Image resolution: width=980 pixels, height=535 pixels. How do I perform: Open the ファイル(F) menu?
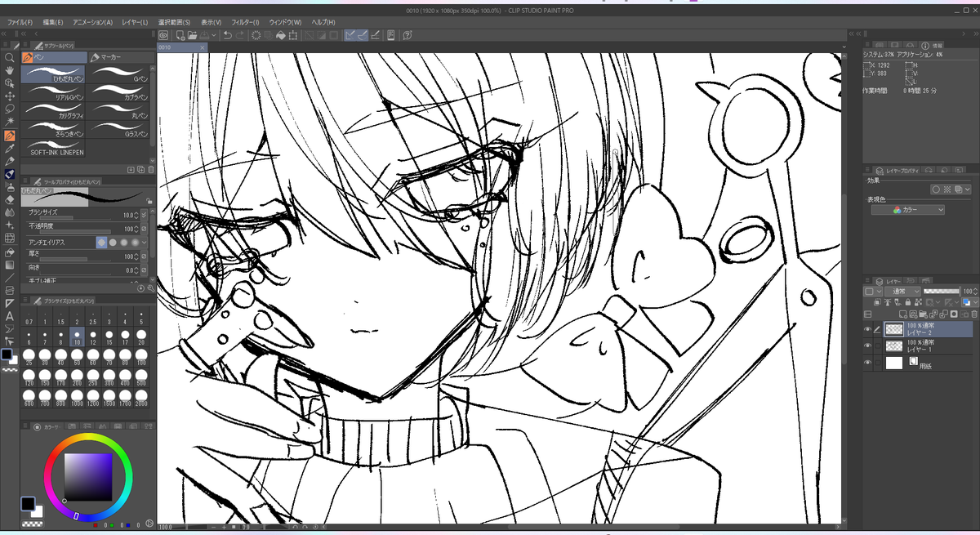coord(20,22)
